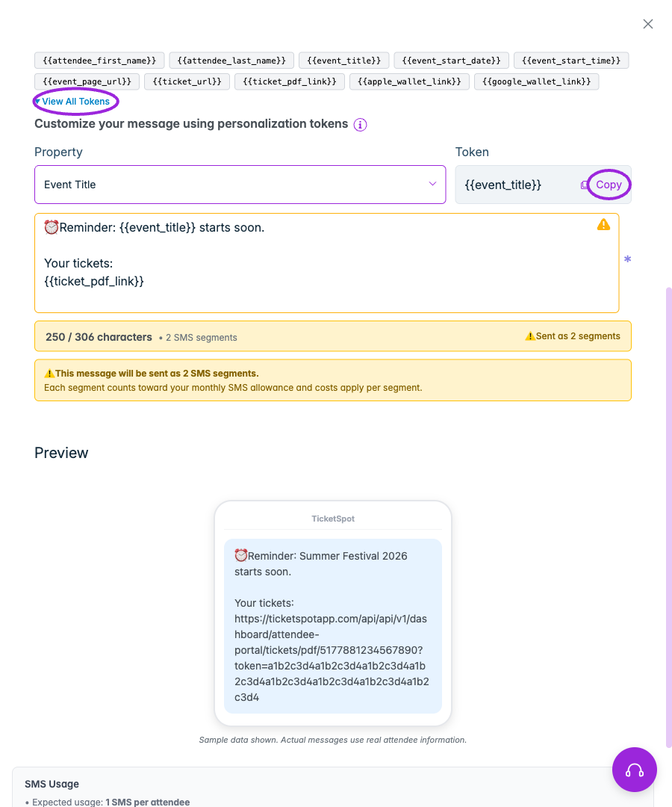
Task: Insert the {{attendee_last_name}} token chip
Action: coord(231,61)
